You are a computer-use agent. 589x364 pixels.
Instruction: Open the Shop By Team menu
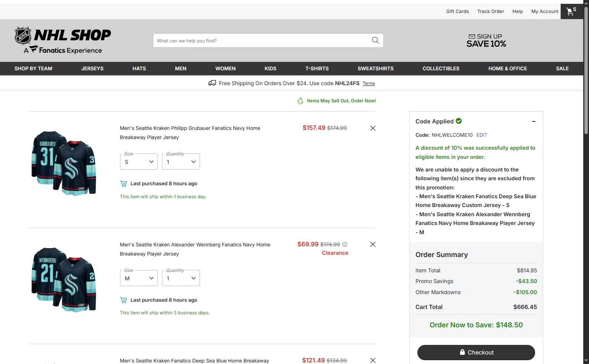pos(33,68)
